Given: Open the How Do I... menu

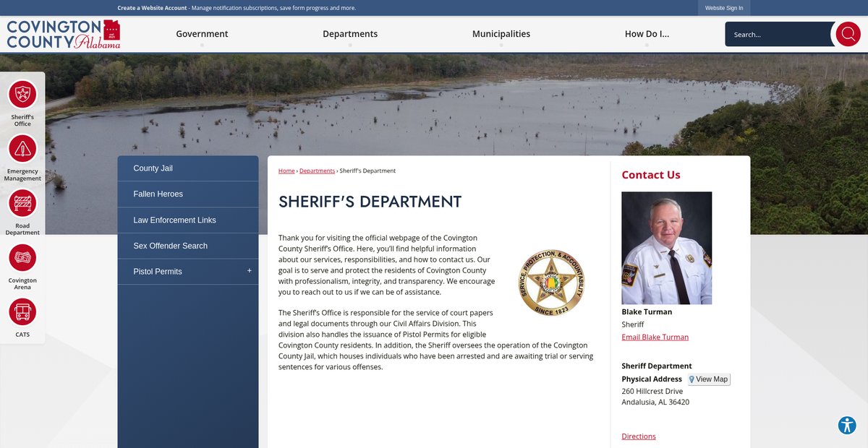Looking at the screenshot, I should pos(647,34).
